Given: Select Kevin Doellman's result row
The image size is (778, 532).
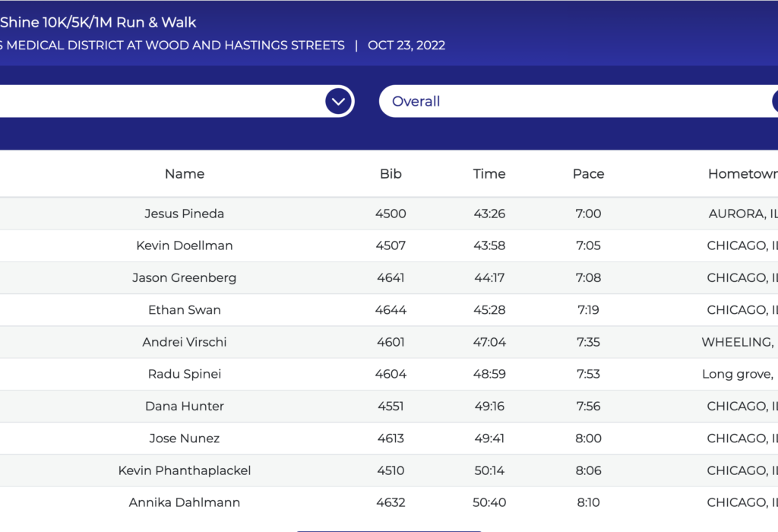Looking at the screenshot, I should tap(185, 245).
